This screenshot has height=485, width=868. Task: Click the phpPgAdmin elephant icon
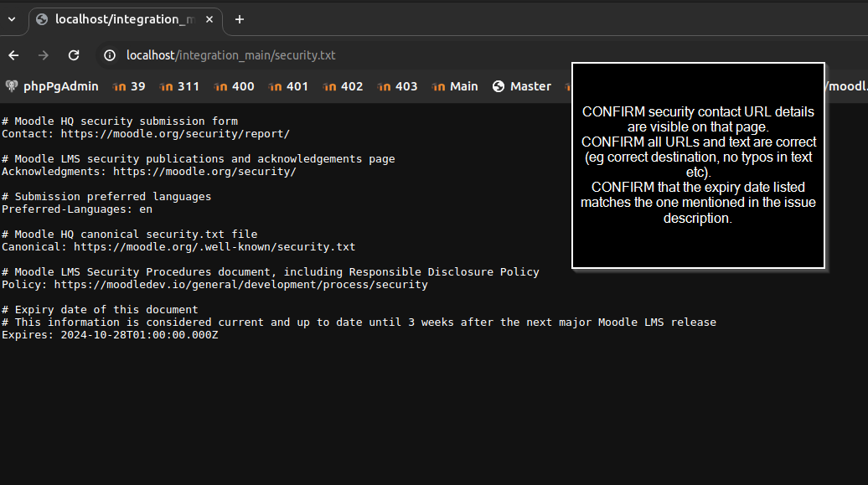[x=12, y=86]
